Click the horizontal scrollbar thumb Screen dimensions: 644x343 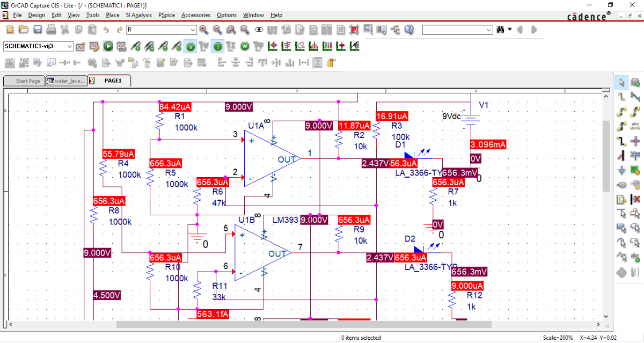coord(304,324)
